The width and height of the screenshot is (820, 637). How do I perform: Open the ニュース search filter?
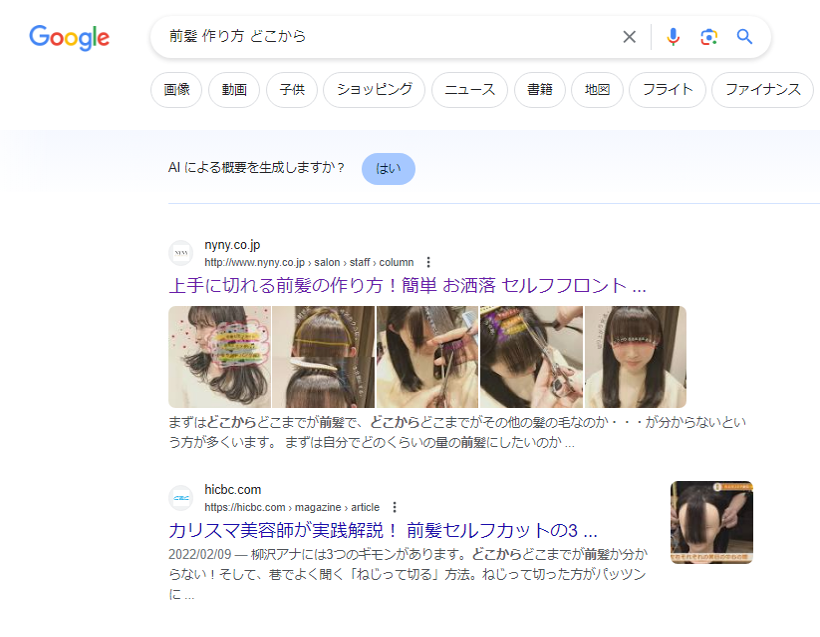468,89
